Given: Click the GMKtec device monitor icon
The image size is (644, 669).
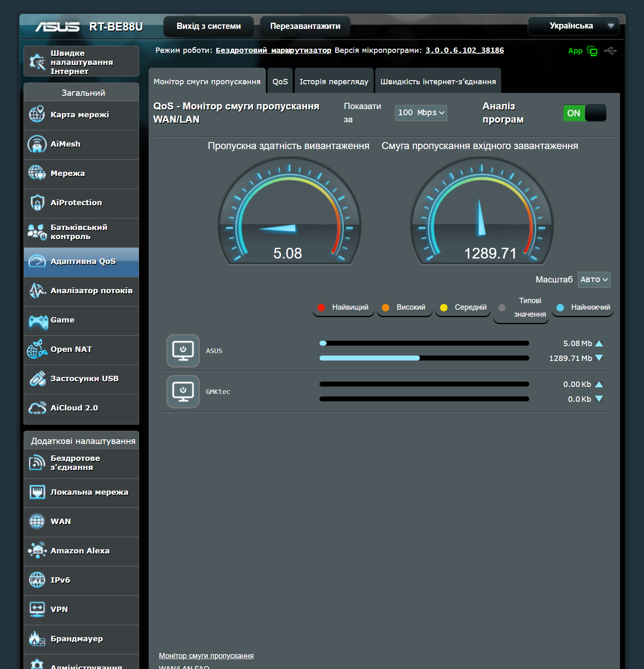Looking at the screenshot, I should click(x=183, y=391).
